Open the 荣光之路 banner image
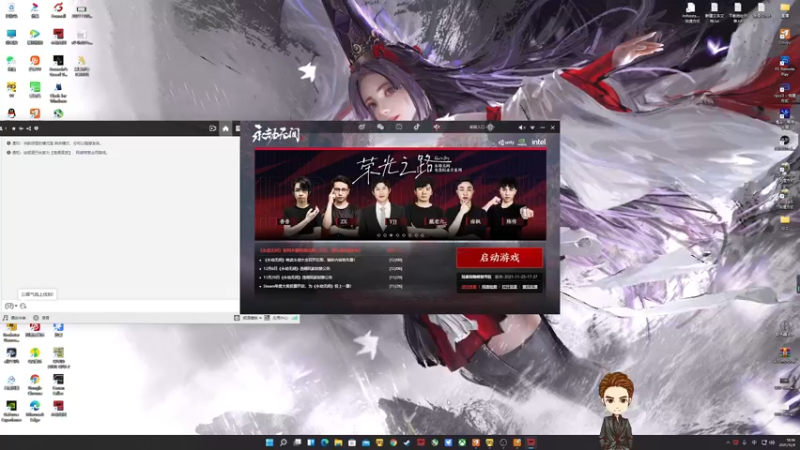 point(401,195)
